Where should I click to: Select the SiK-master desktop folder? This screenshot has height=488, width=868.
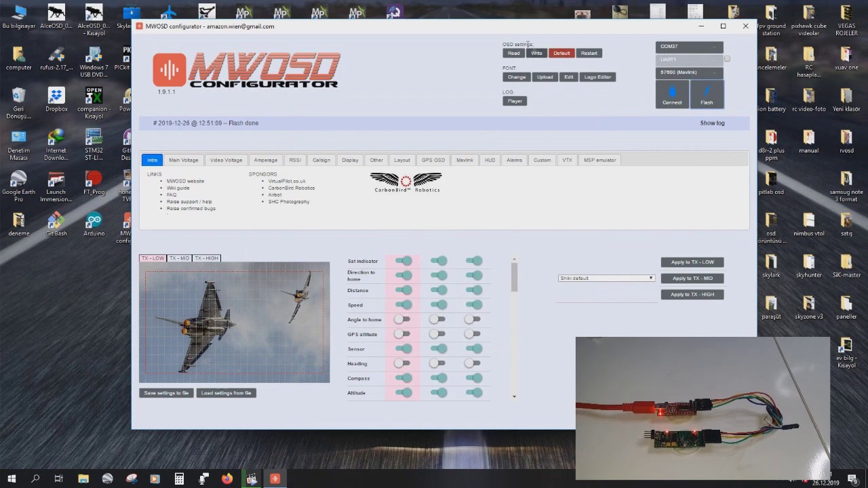point(846,266)
